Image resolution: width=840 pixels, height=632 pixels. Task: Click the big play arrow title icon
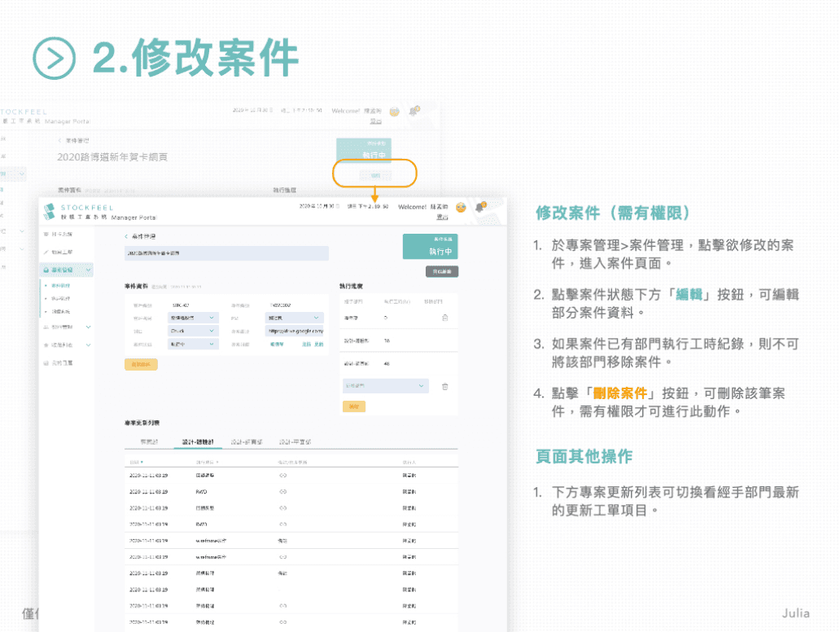pyautogui.click(x=55, y=57)
